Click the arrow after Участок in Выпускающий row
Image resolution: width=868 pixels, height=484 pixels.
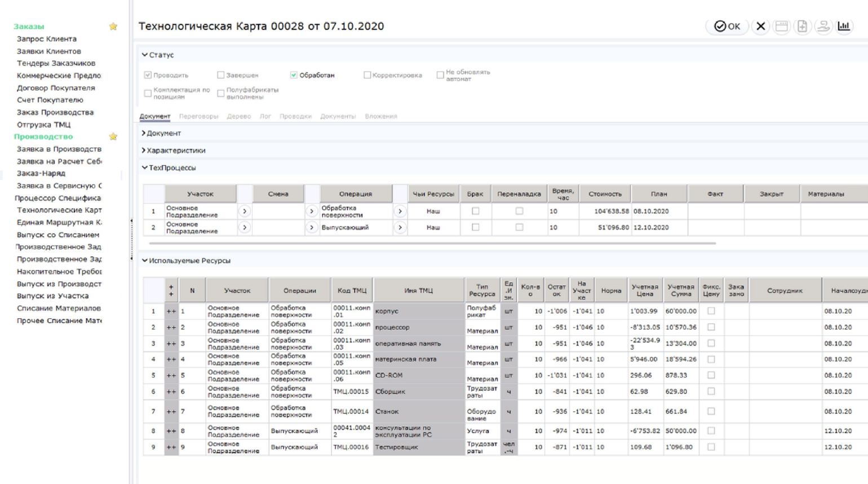[245, 227]
